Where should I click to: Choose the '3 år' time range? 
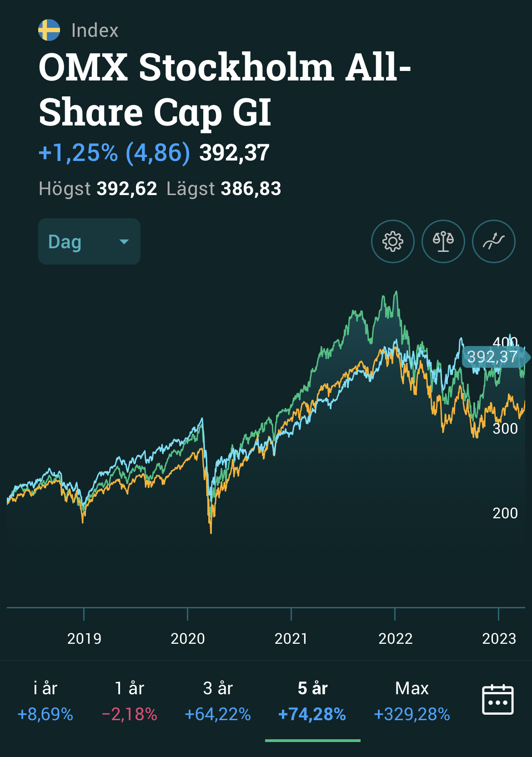[218, 701]
